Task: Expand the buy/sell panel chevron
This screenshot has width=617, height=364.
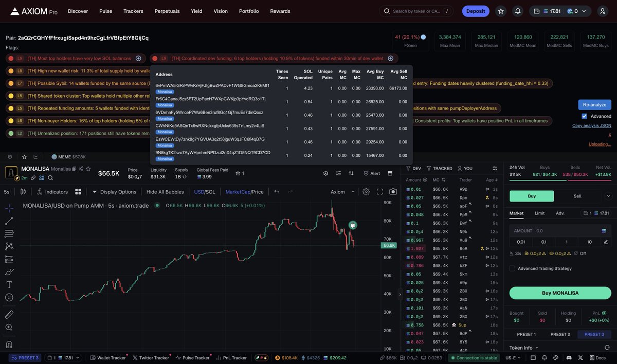Action: click(x=608, y=196)
